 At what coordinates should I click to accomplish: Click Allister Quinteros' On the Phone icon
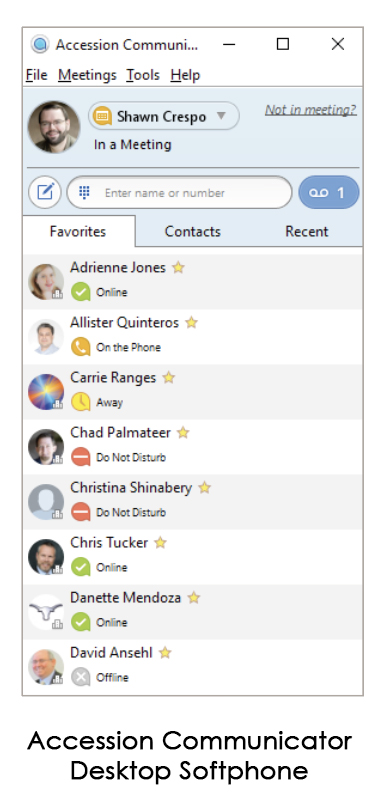pos(81,347)
